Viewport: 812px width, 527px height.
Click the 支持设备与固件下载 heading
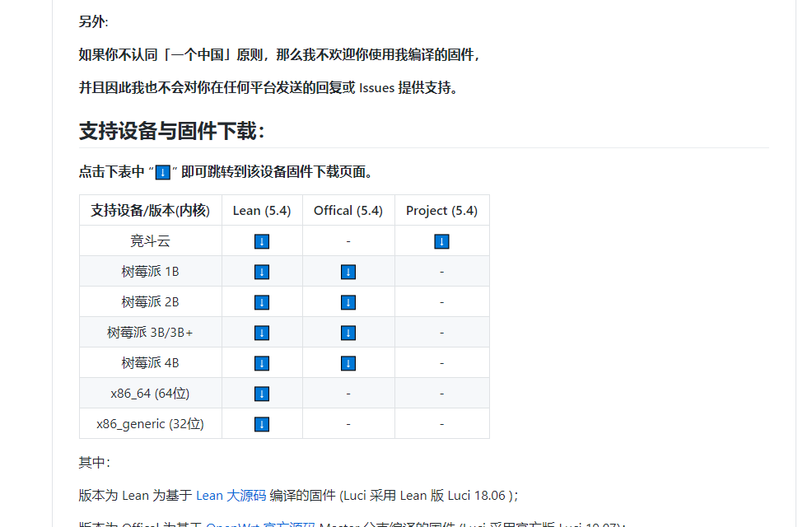172,130
